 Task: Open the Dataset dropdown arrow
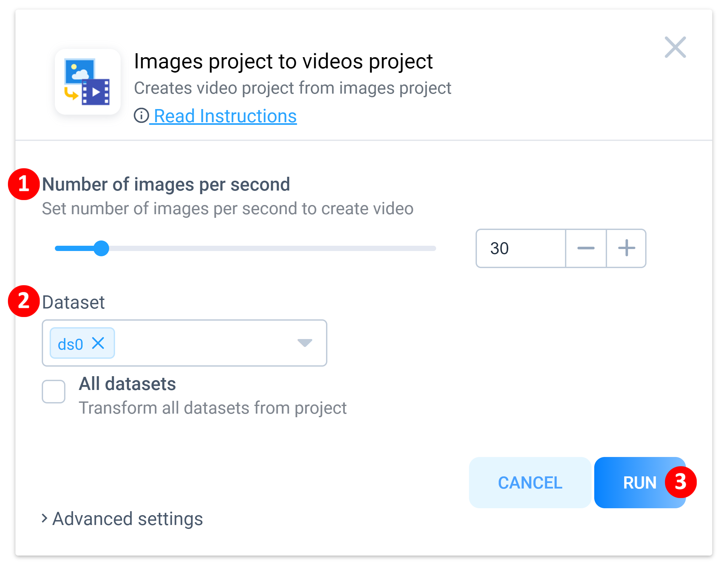coord(304,343)
